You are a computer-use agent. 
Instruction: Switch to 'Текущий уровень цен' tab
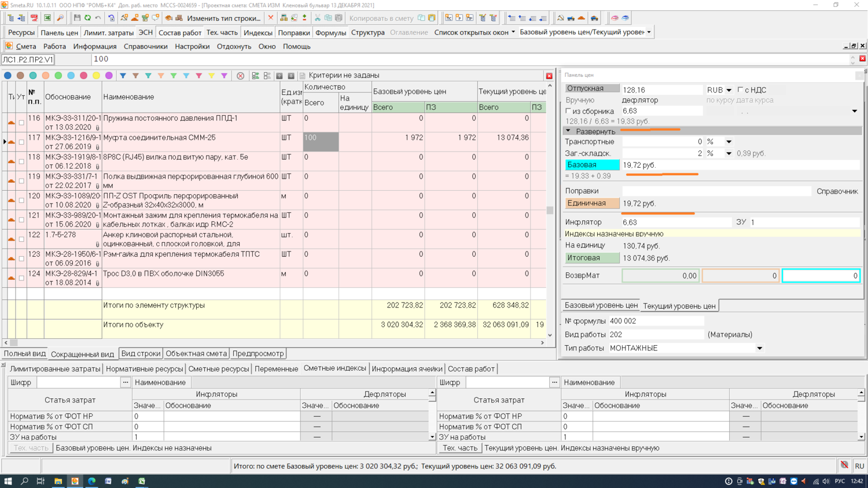(679, 306)
